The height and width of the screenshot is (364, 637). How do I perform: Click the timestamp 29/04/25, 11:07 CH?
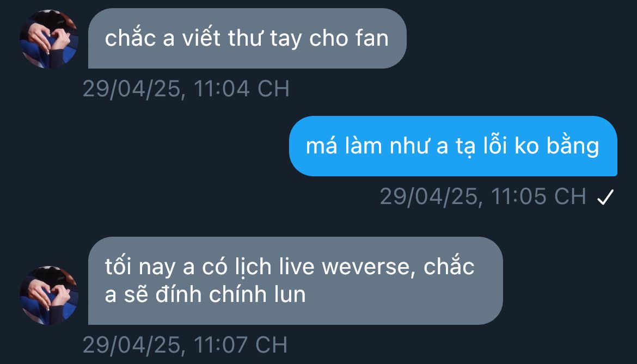pyautogui.click(x=185, y=345)
